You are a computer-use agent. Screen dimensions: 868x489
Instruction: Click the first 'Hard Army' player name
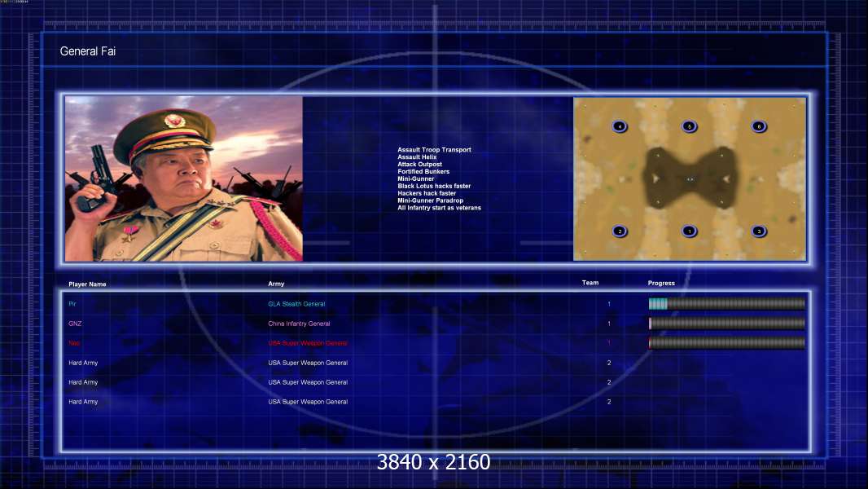83,363
